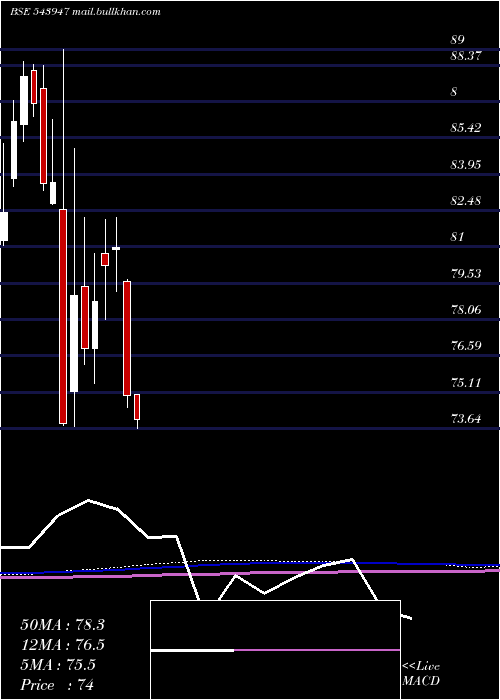
Task: Click the 'BSE 543947 mail.bullkhan.com' title text
Action: (85, 12)
